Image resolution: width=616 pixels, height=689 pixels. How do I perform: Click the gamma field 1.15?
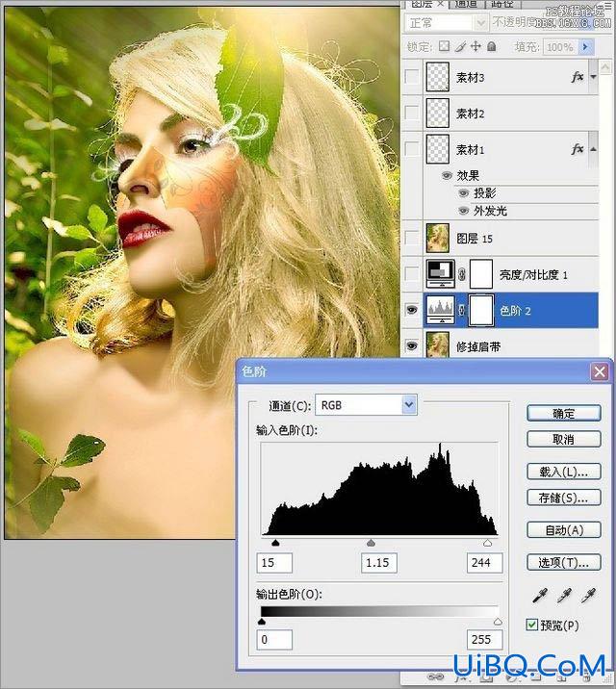click(x=379, y=562)
